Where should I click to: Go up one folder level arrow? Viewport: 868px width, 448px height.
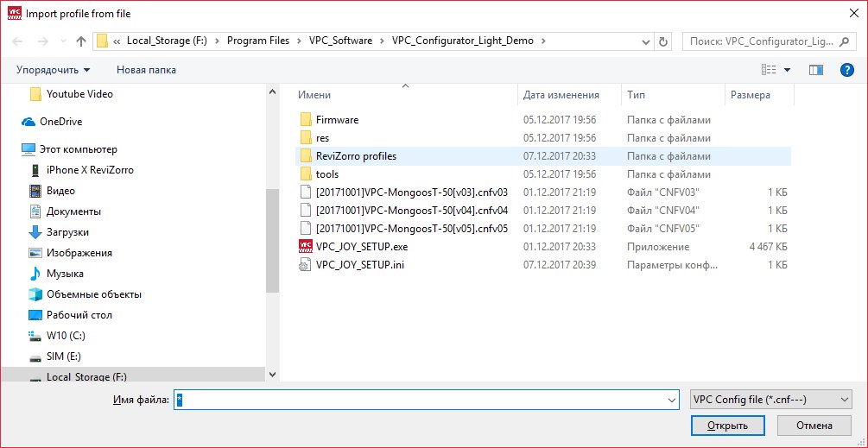point(81,41)
